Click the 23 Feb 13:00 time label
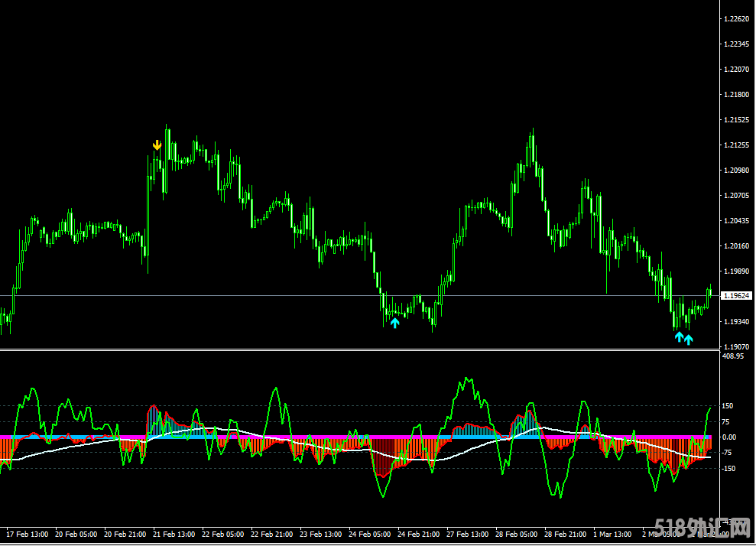Viewport: 756px width, 546px height. pyautogui.click(x=320, y=535)
